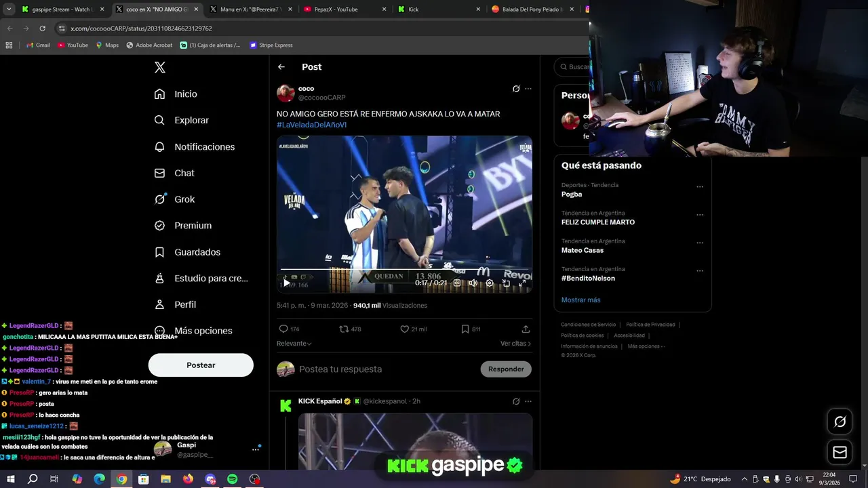Open Explorar in X sidebar
The image size is (868, 488).
point(181,120)
